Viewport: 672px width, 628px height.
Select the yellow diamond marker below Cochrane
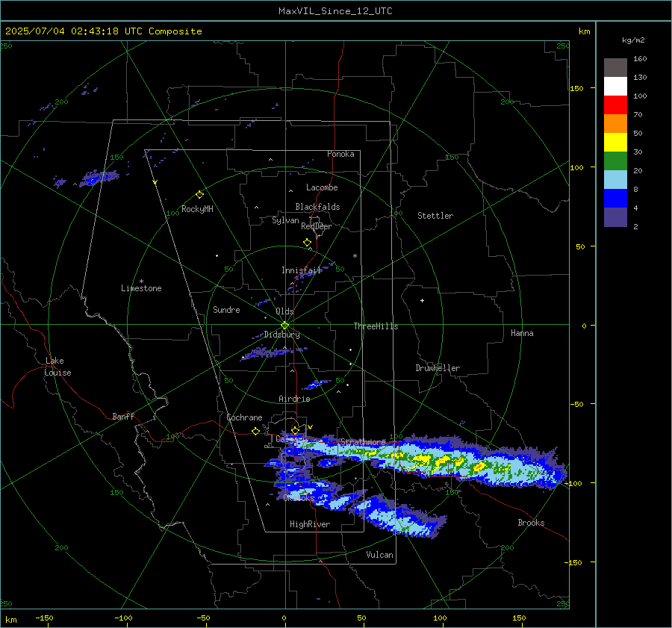click(256, 431)
